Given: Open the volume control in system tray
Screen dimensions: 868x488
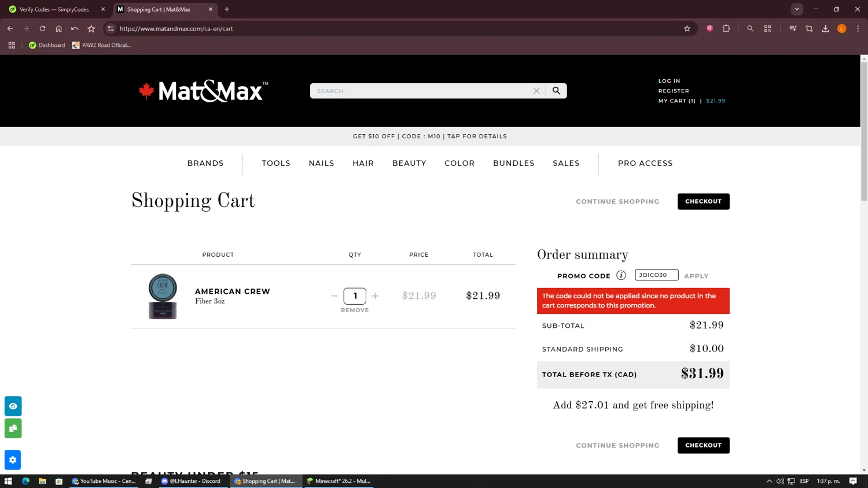Looking at the screenshot, I should coord(780,481).
